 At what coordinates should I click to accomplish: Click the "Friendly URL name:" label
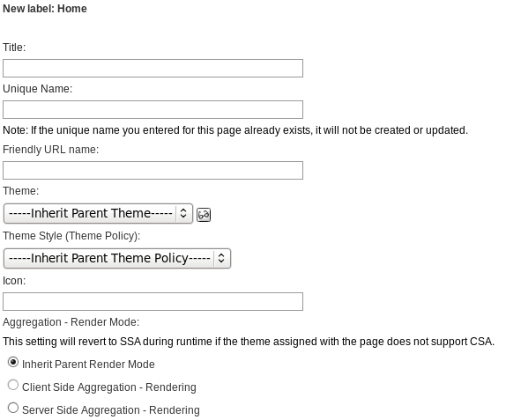pyautogui.click(x=50, y=150)
